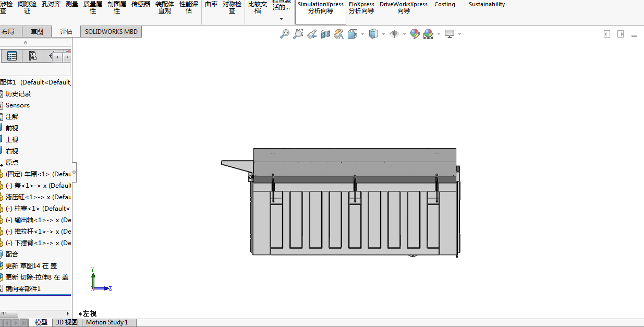Open the PropertyManager tab icon
The height and width of the screenshot is (327, 644).
[12, 56]
